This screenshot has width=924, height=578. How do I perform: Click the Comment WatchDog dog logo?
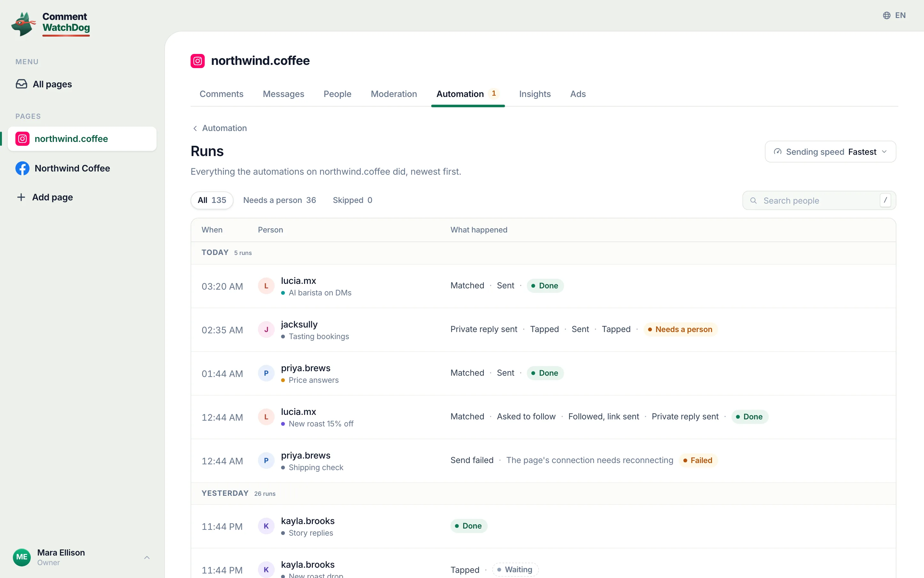coord(24,24)
